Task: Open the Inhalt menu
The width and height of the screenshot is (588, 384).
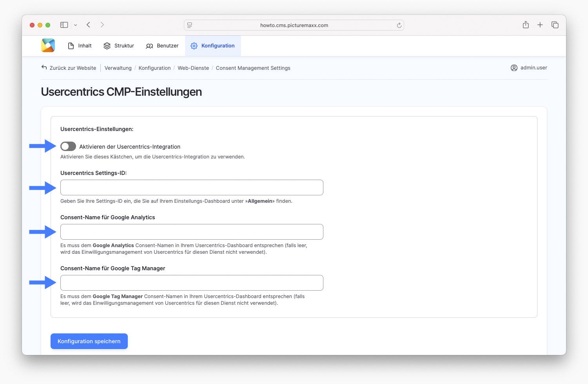Action: 80,46
